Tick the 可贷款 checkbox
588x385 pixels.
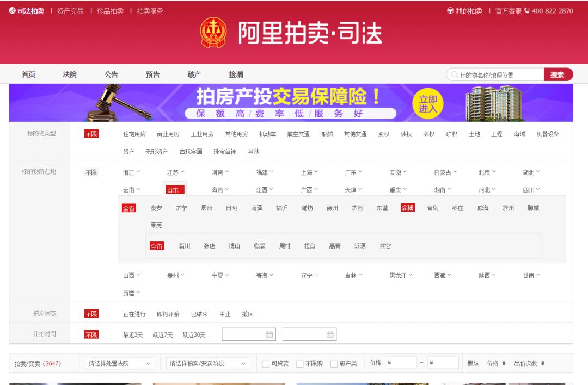pyautogui.click(x=266, y=364)
